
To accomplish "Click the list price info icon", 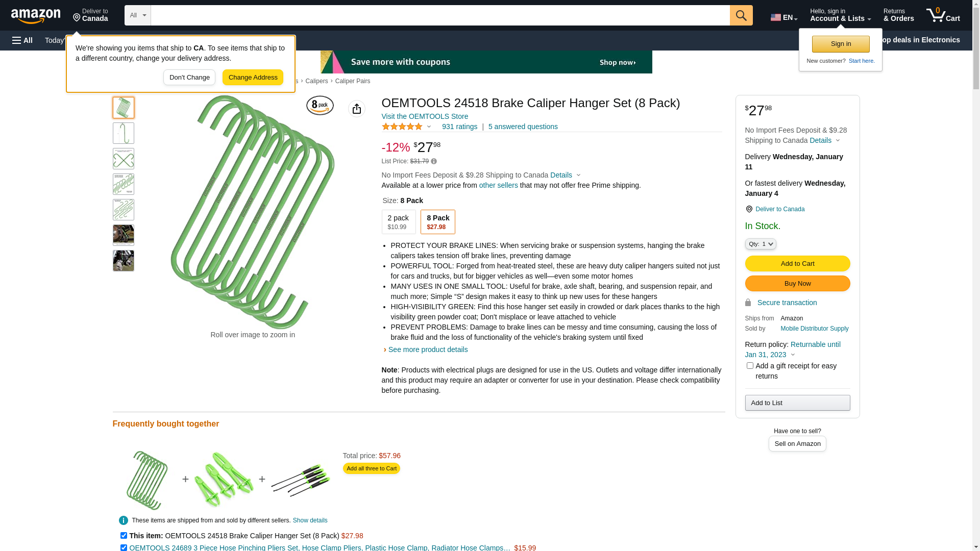I will tap(434, 161).
